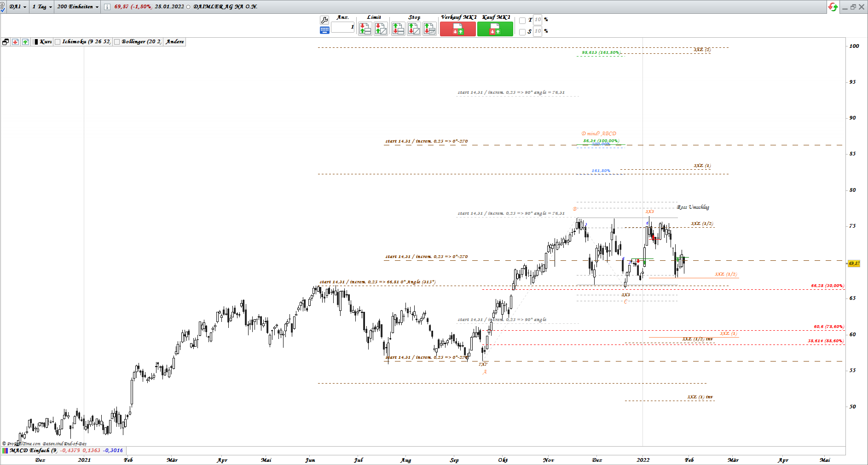The image size is (868, 465).
Task: Open the wrench settings icon in the order bar
Action: [324, 20]
